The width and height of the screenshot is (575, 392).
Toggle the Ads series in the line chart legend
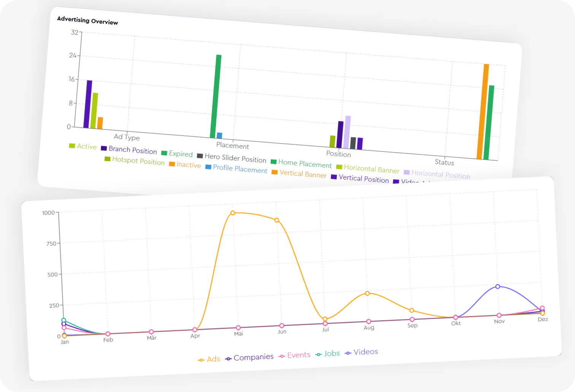(x=209, y=359)
